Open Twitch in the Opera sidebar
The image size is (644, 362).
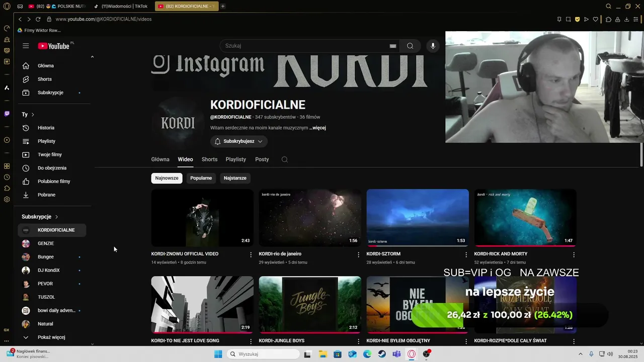pos(7,114)
